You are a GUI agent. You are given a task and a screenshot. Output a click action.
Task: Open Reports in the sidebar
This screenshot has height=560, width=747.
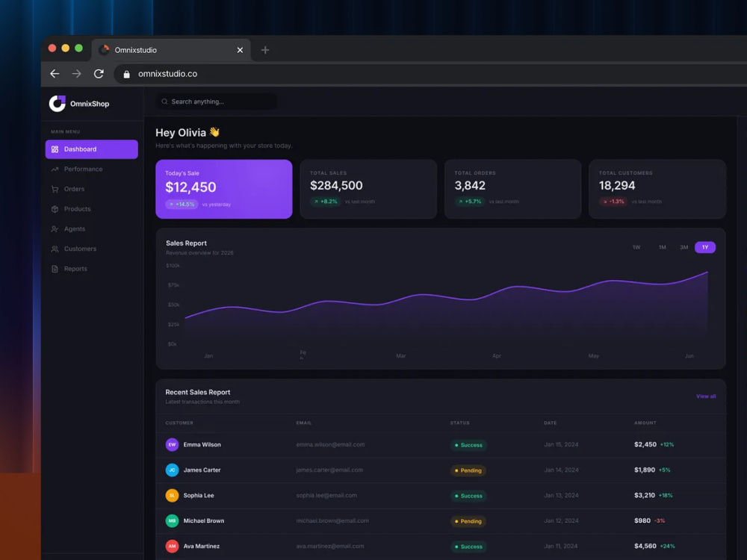(91, 269)
